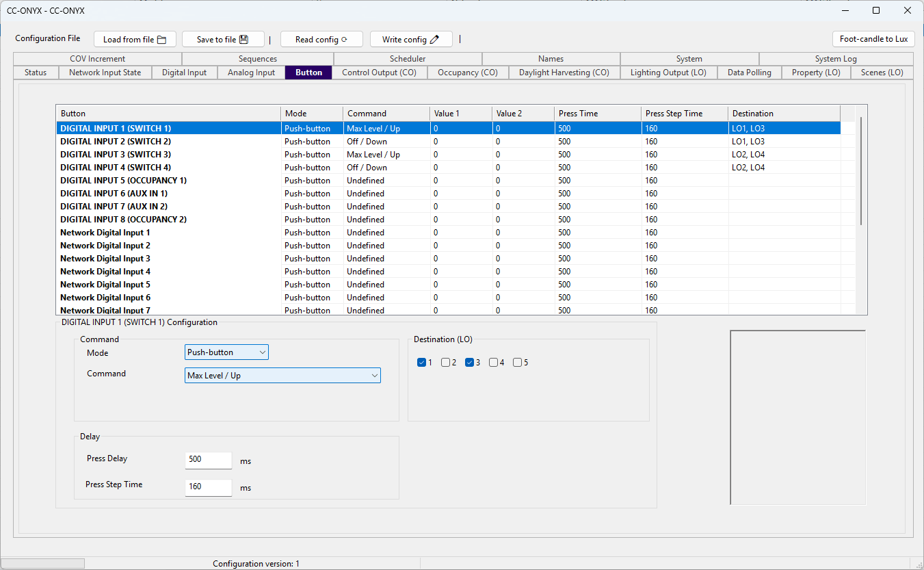Select the Analog Input tab
The image size is (924, 570).
[x=251, y=73]
